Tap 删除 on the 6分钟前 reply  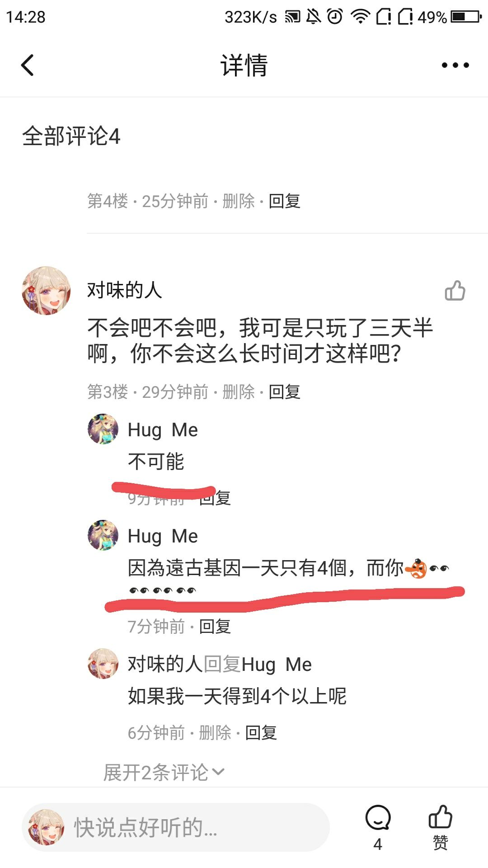[215, 733]
